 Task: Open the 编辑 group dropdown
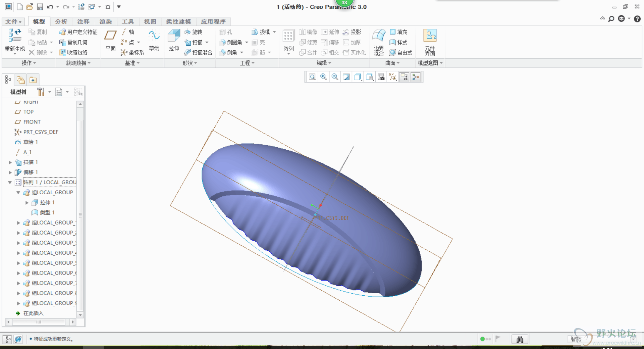point(324,63)
